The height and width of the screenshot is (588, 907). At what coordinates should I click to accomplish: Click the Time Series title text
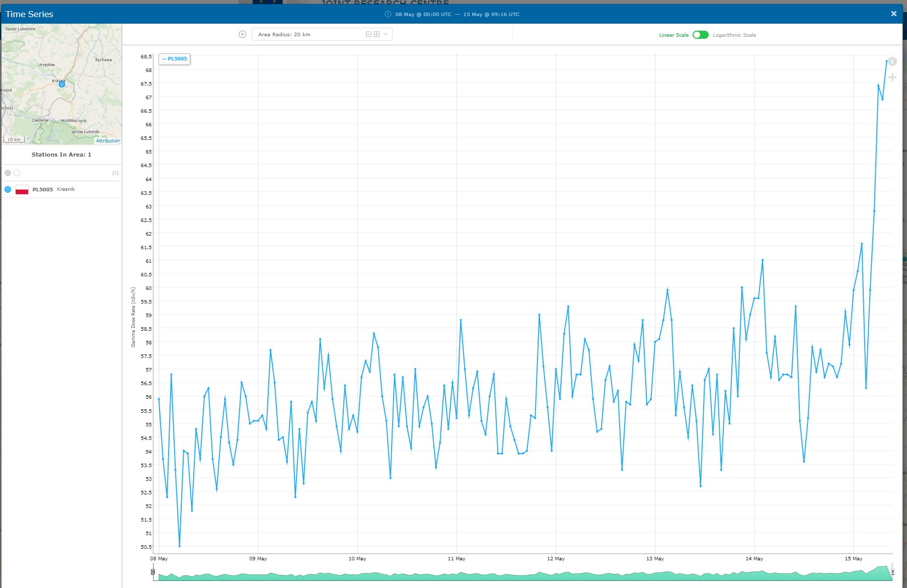pos(29,14)
